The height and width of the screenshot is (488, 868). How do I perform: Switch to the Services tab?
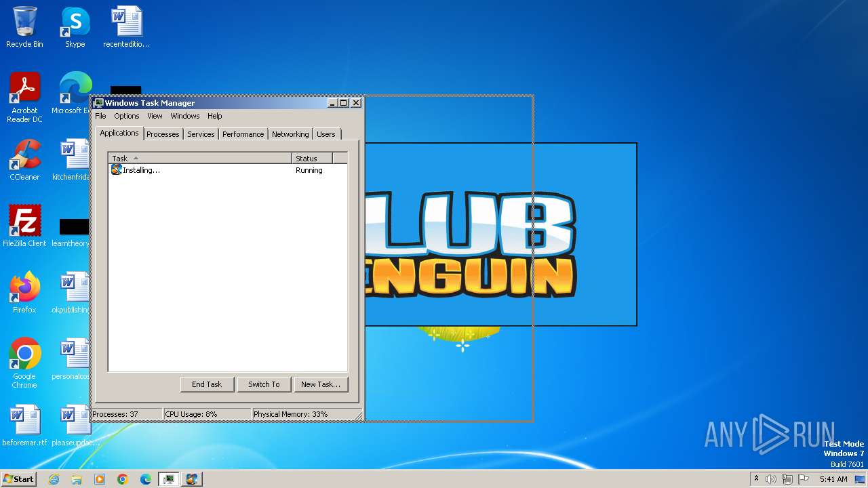pos(201,134)
